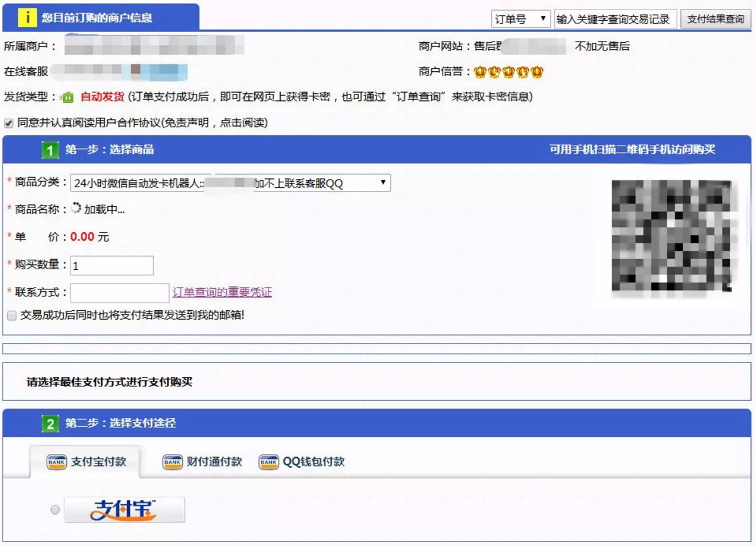Click the bank icon beside QQ钱包付款
Viewport: 756px width, 546px height.
click(x=269, y=462)
